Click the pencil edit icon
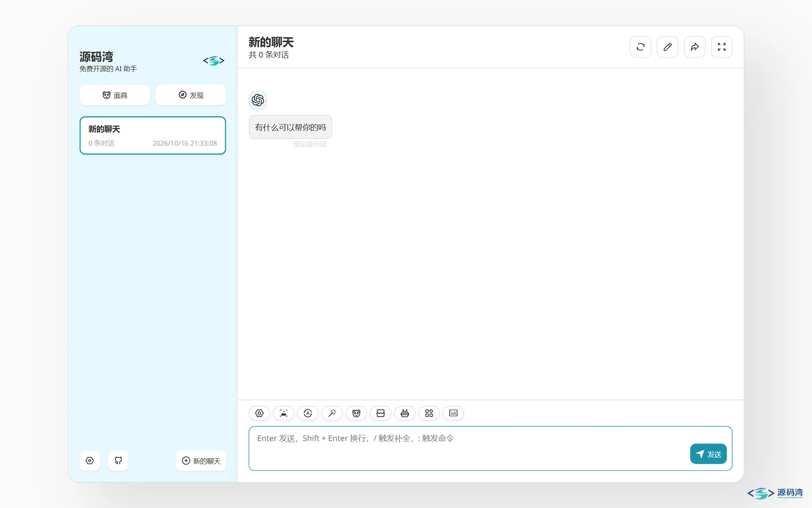Image resolution: width=812 pixels, height=508 pixels. pos(668,47)
